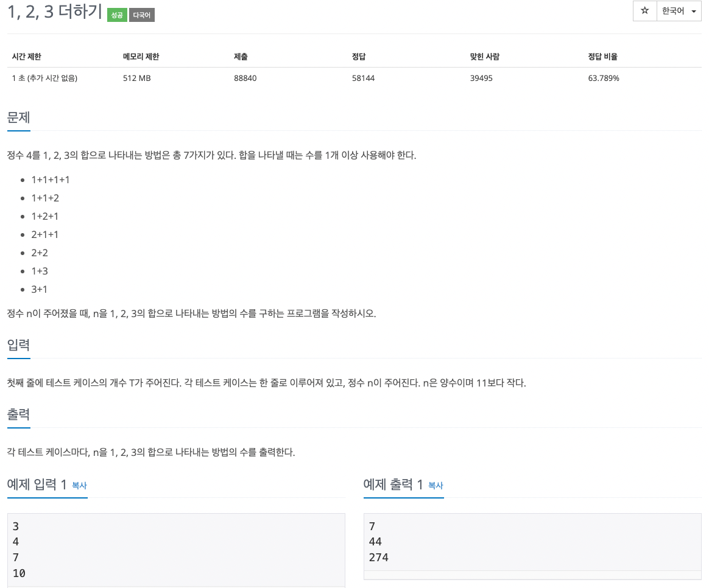Image resolution: width=709 pixels, height=588 pixels.
Task: Click the 출력 section heading
Action: pyautogui.click(x=17, y=414)
